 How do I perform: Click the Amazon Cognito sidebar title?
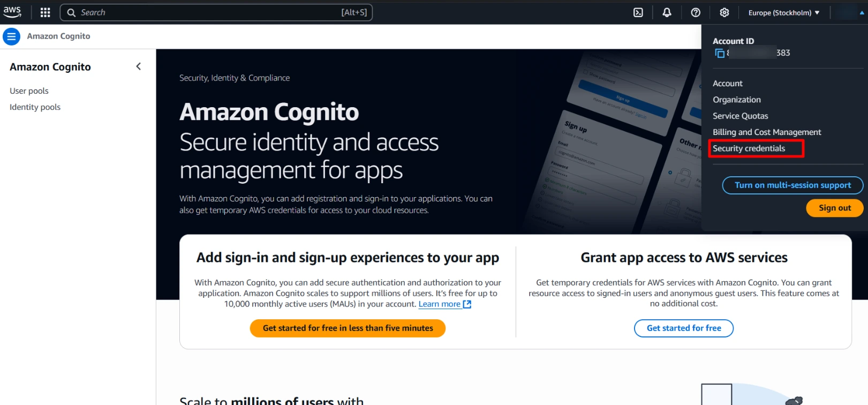[x=50, y=67]
